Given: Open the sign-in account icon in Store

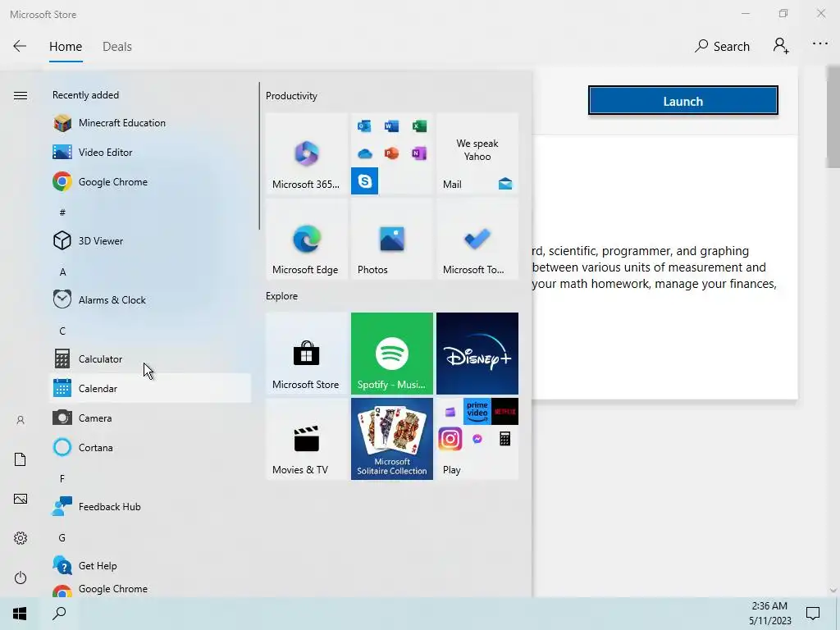Looking at the screenshot, I should 781,46.
